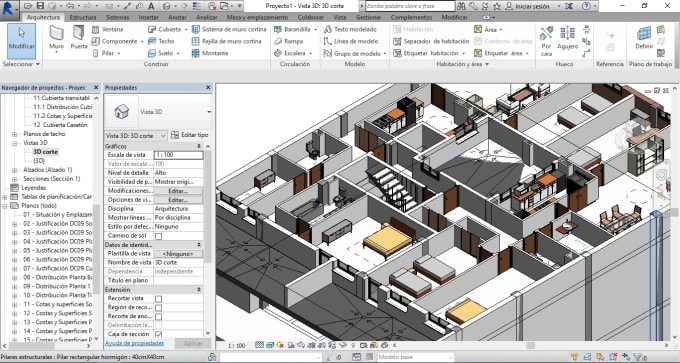Viewport: 680px width, 363px height.
Task: Toggle the Camino de sol checkbox
Action: [158, 236]
